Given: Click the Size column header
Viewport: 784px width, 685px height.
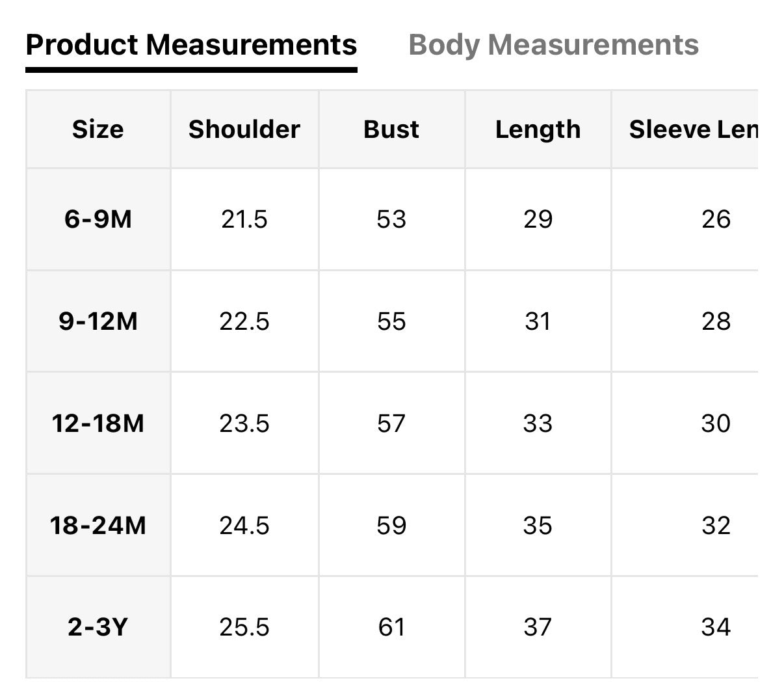Looking at the screenshot, I should coord(98,129).
